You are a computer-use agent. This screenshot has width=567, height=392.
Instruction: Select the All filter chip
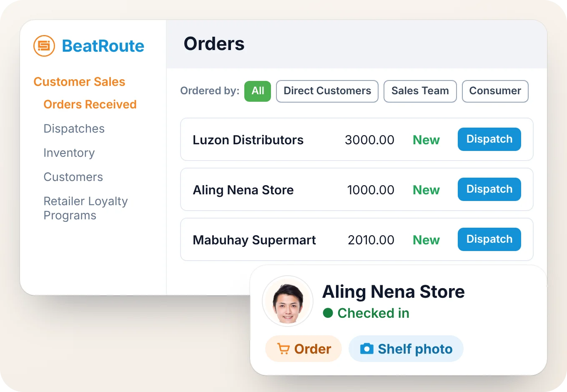click(258, 91)
